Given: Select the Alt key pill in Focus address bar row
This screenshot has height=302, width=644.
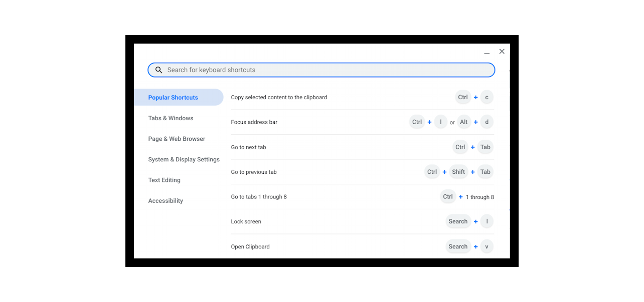Looking at the screenshot, I should coord(463,122).
